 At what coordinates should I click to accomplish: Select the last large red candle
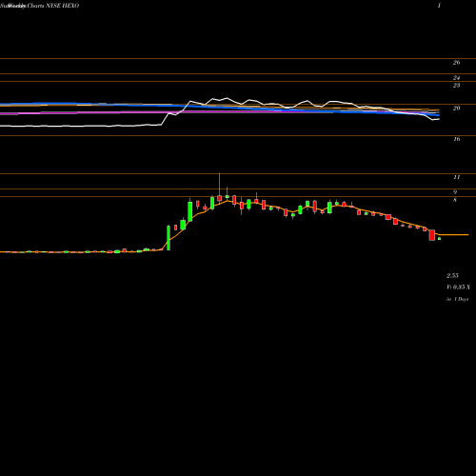432,235
